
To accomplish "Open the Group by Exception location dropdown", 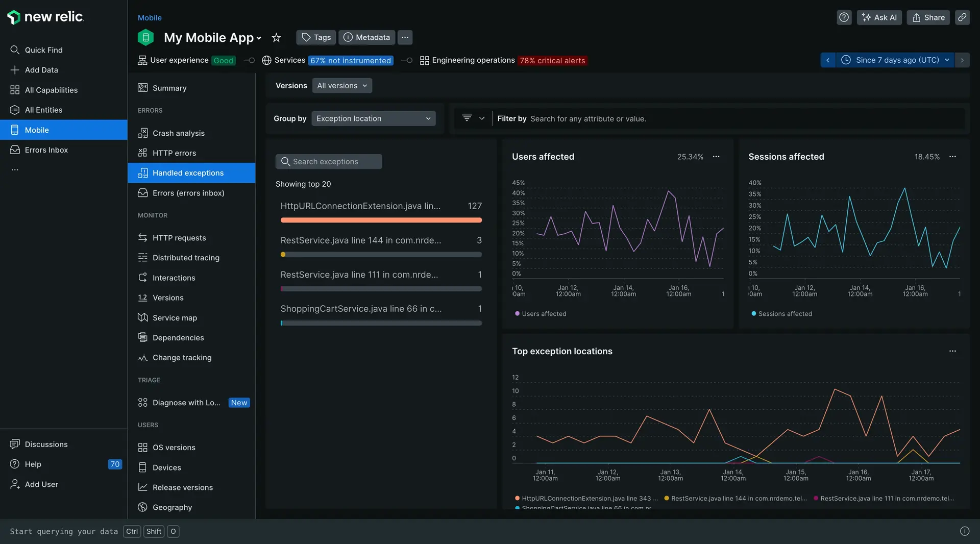I will pos(373,118).
